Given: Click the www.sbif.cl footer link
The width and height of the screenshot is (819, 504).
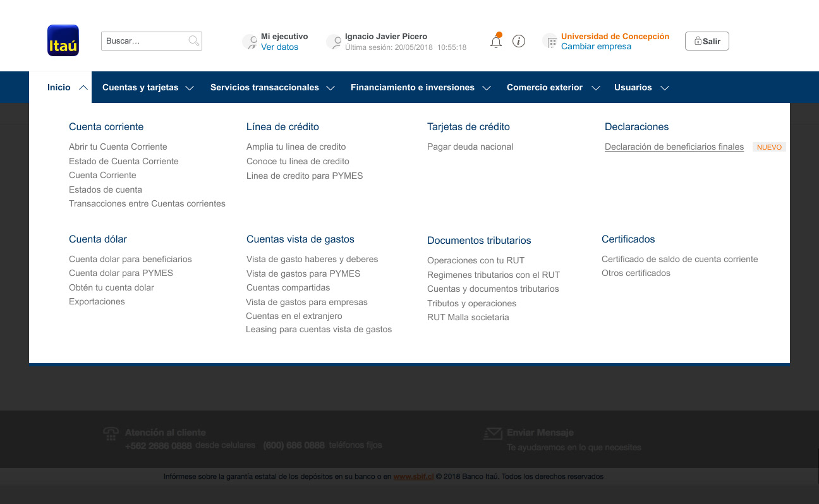Looking at the screenshot, I should pyautogui.click(x=413, y=477).
